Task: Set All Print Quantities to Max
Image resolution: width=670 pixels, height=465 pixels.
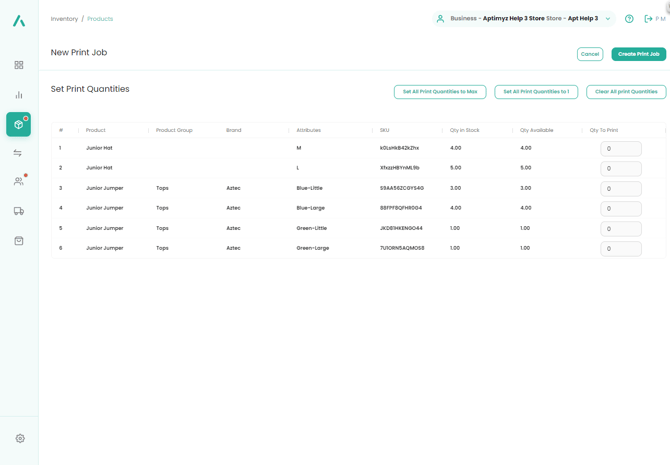Action: (x=440, y=92)
